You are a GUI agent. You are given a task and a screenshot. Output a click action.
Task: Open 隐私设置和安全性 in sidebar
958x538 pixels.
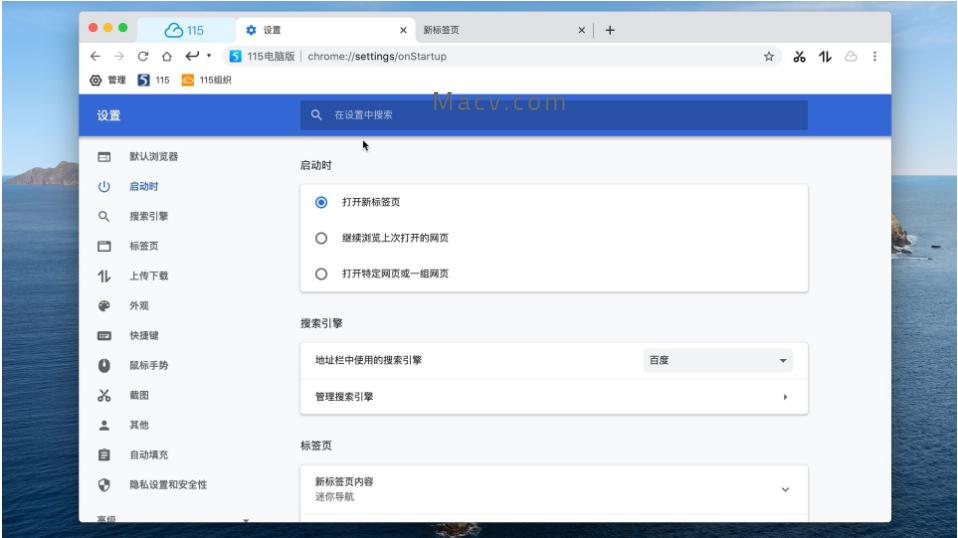coord(168,485)
